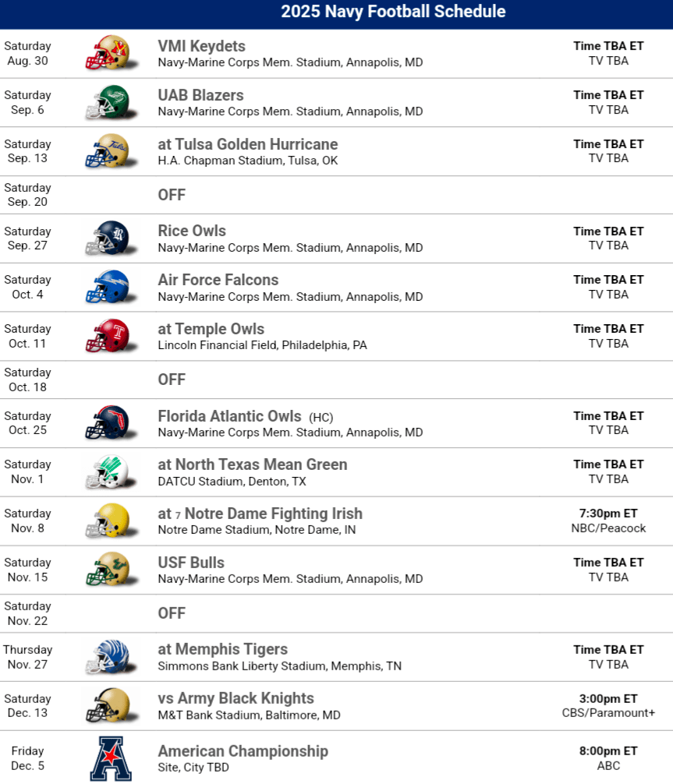Open the VMI Keydets team link
Screen dimensions: 673x784
click(x=201, y=46)
